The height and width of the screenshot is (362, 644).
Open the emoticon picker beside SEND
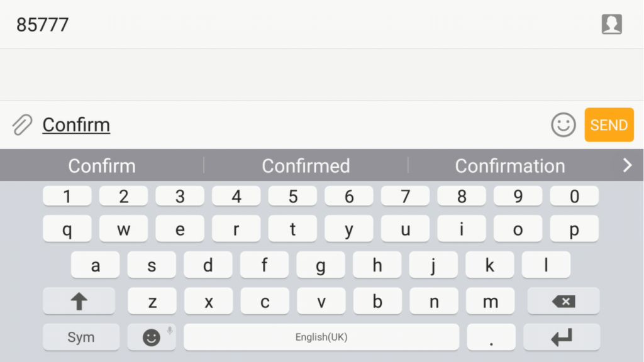(563, 125)
